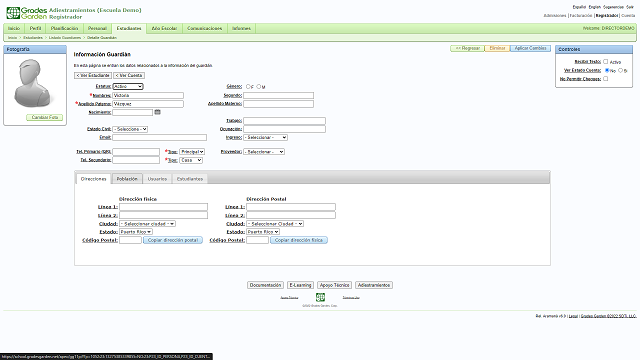Go to the Inicio menu tab

tap(14, 28)
